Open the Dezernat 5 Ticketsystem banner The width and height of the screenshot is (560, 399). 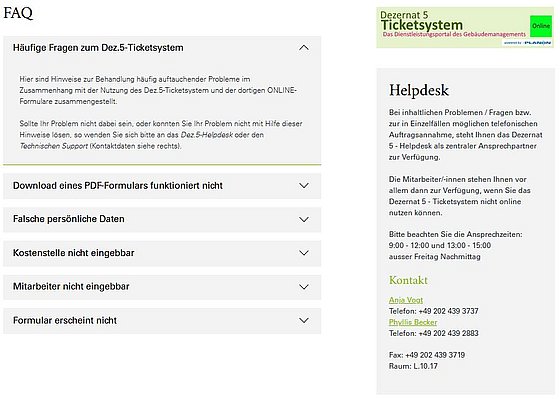pyautogui.click(x=465, y=27)
